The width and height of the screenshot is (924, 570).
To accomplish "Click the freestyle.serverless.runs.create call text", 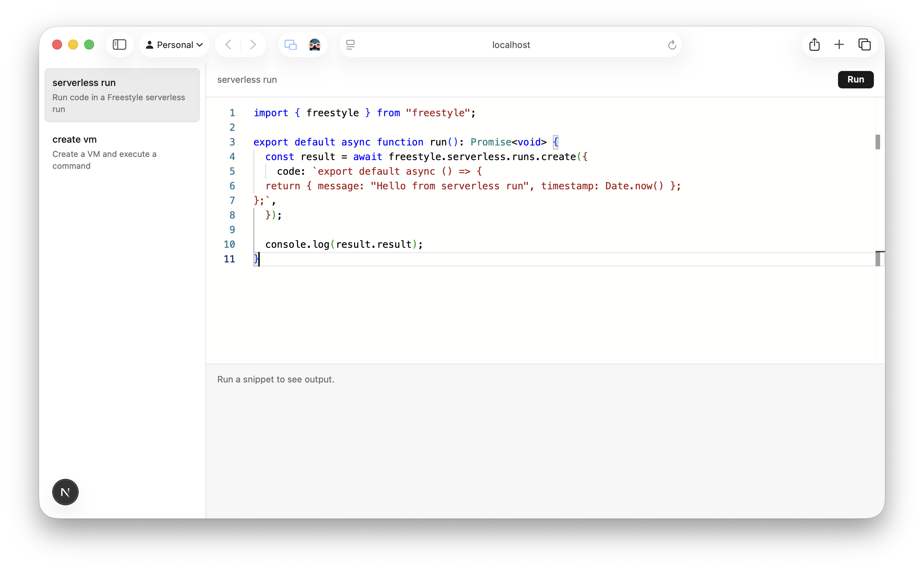I will click(482, 157).
